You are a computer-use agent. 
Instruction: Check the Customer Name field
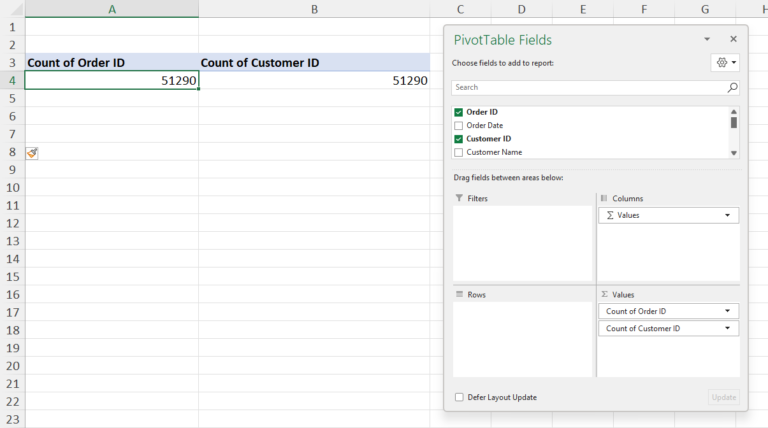459,152
